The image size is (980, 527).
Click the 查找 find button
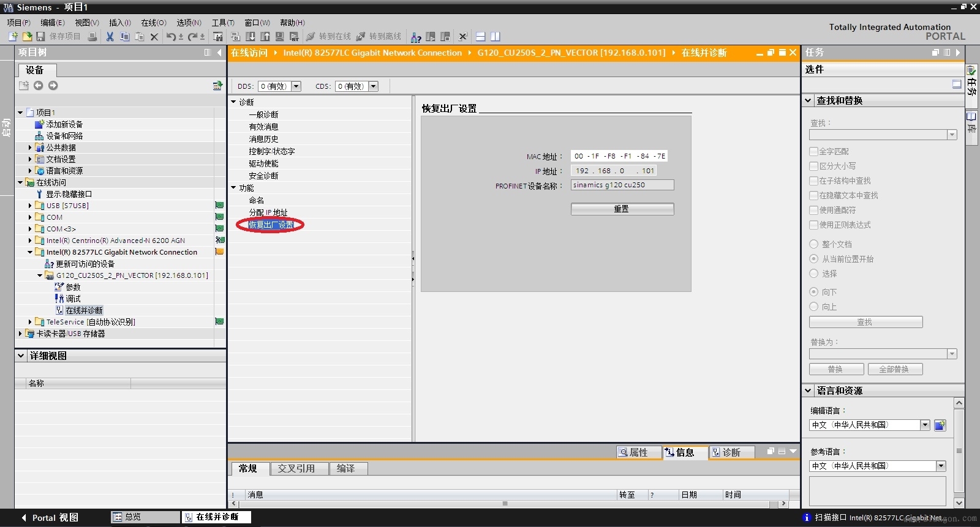click(865, 322)
